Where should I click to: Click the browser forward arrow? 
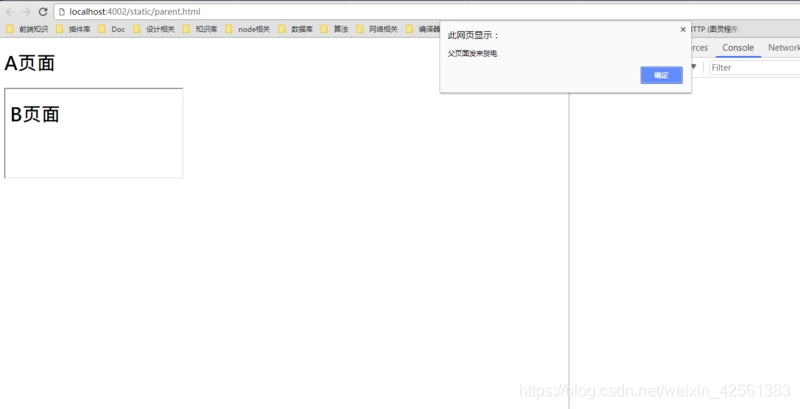click(x=26, y=12)
